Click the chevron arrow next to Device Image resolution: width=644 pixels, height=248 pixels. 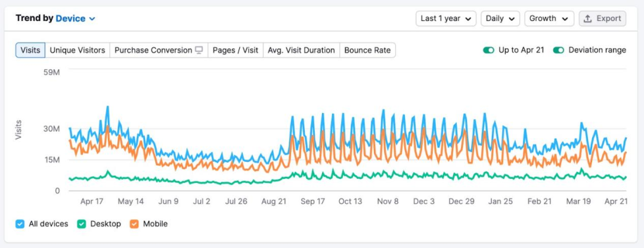(92, 19)
